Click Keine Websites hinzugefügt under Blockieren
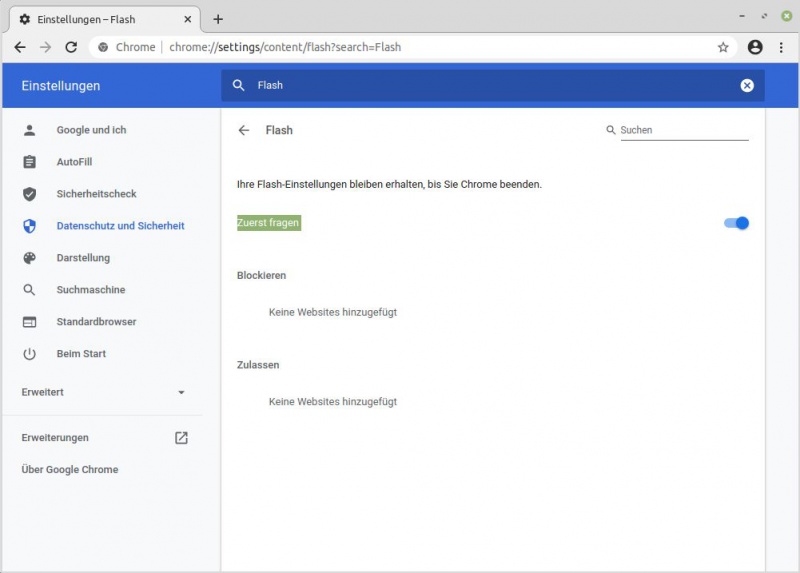Viewport: 800px width, 573px height. point(333,312)
